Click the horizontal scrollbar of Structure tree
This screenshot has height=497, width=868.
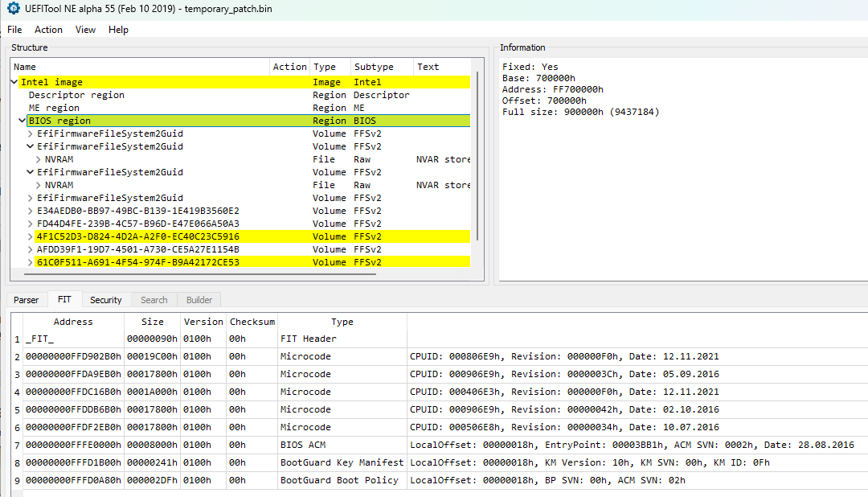(200, 273)
